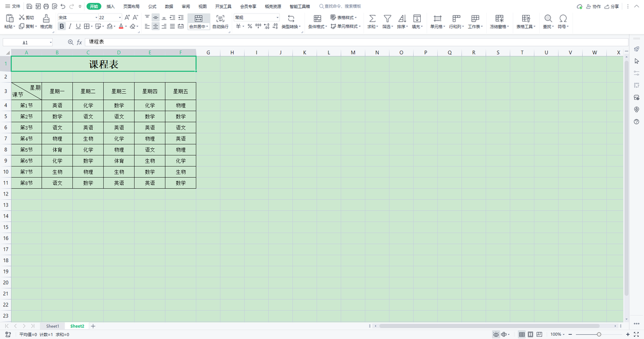Switch to the 插入 (Insert) ribbon tab
The height and width of the screenshot is (339, 644).
(111, 6)
